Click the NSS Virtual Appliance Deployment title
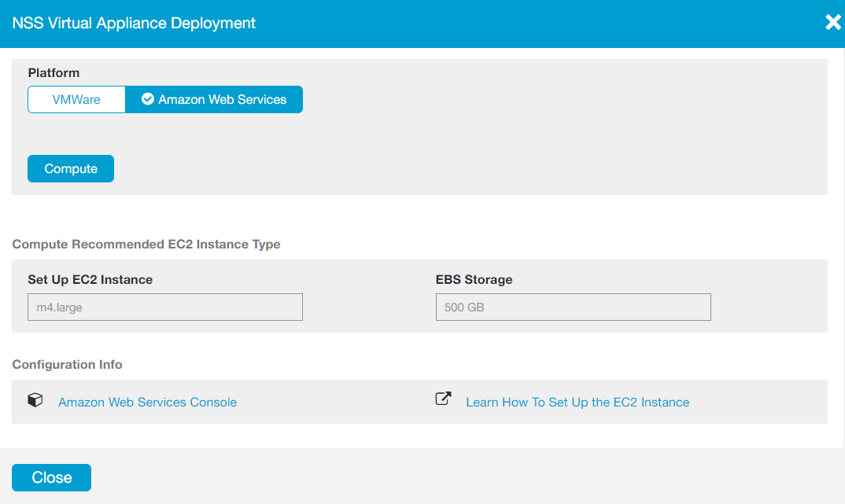This screenshot has height=504, width=845. tap(134, 23)
